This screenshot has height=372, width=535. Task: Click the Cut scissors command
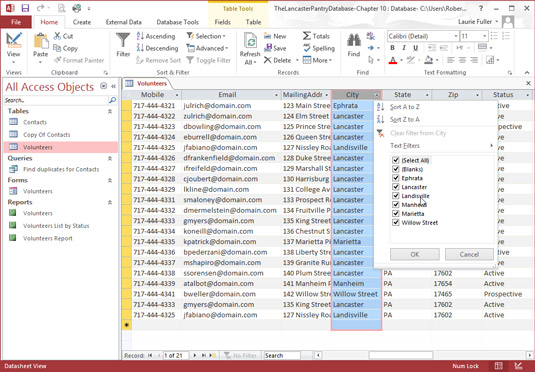click(x=63, y=36)
